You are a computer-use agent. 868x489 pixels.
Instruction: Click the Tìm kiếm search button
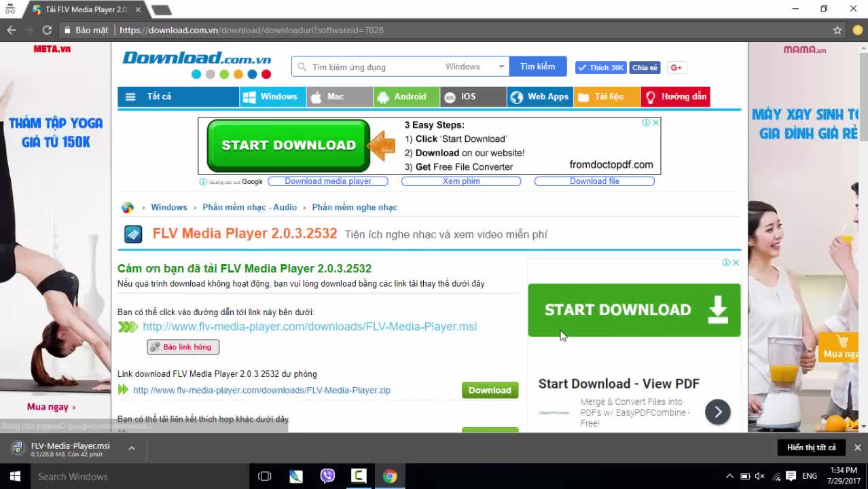click(x=537, y=67)
